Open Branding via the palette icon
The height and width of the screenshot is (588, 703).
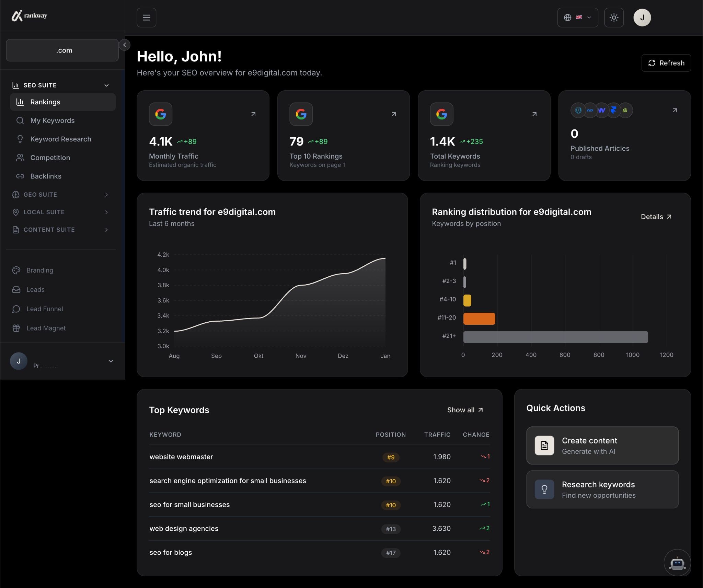click(x=16, y=270)
